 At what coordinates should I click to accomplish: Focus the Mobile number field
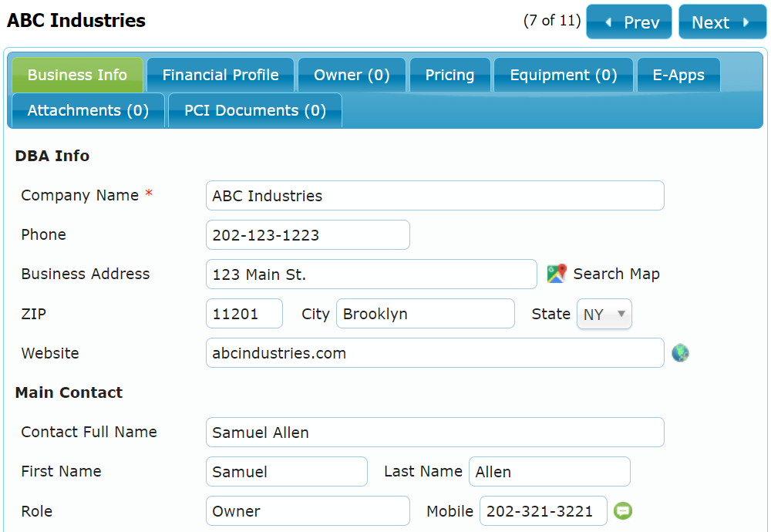543,511
